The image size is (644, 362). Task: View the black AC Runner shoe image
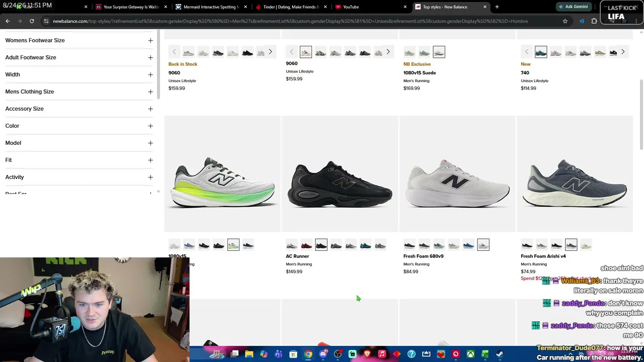[340, 174]
